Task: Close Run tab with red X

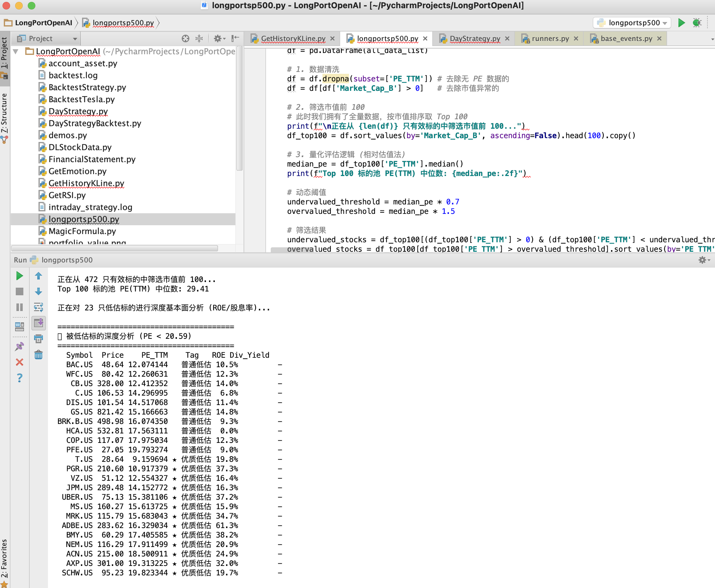Action: 20,362
